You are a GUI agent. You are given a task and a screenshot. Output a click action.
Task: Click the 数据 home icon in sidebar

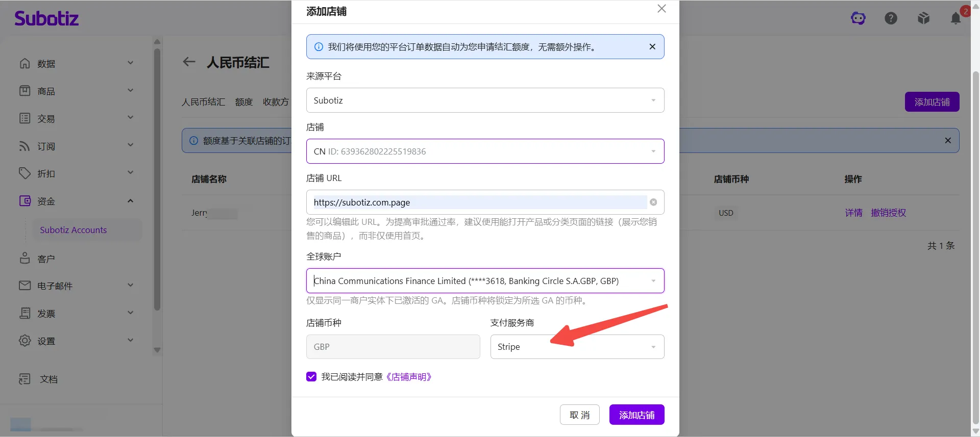coord(24,63)
